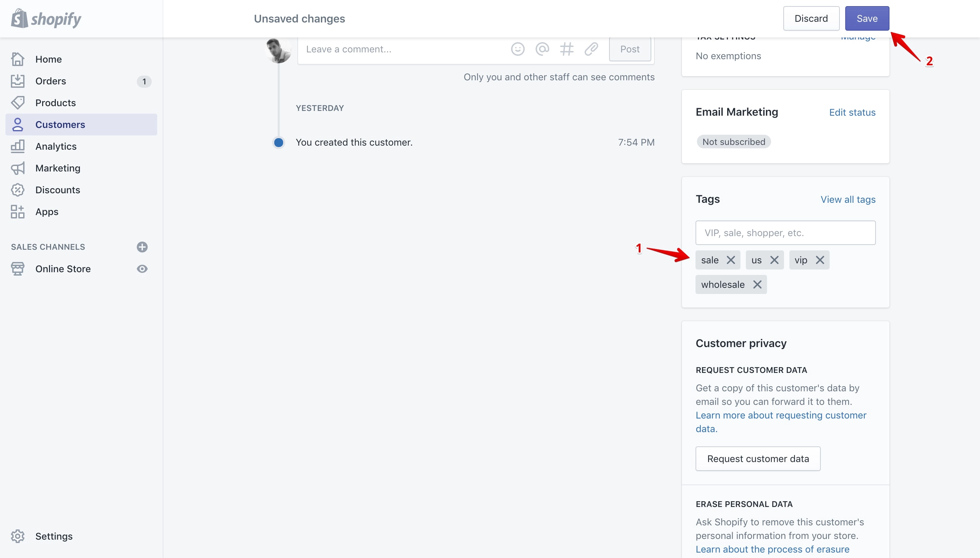View online store via eye icon
Image resolution: width=980 pixels, height=558 pixels.
[142, 269]
